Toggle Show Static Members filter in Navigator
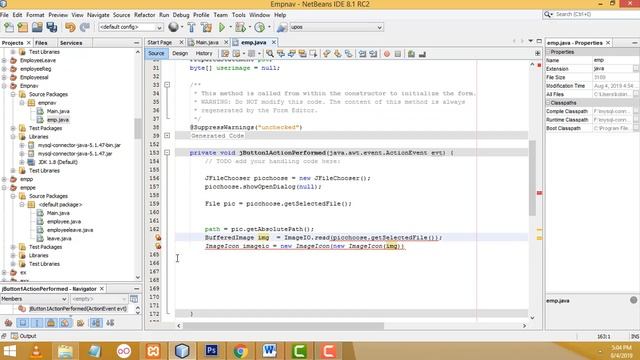This screenshot has width=640, height=360. 37,323
